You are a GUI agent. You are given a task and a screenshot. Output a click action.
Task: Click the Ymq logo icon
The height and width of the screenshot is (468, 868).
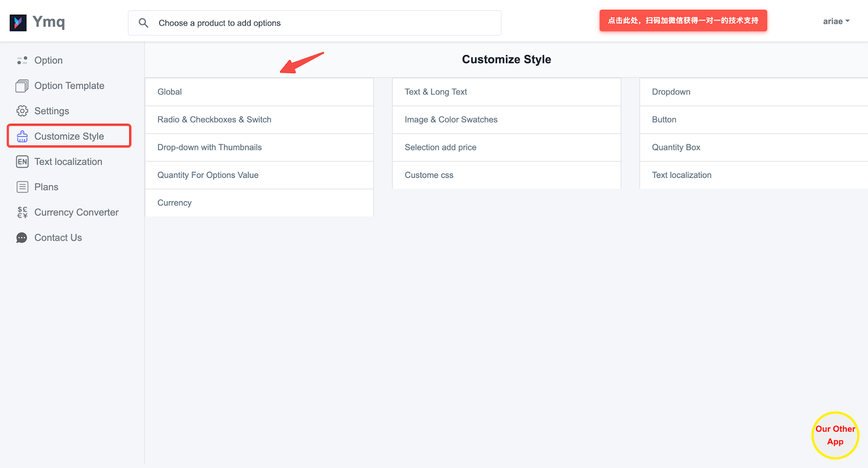18,22
